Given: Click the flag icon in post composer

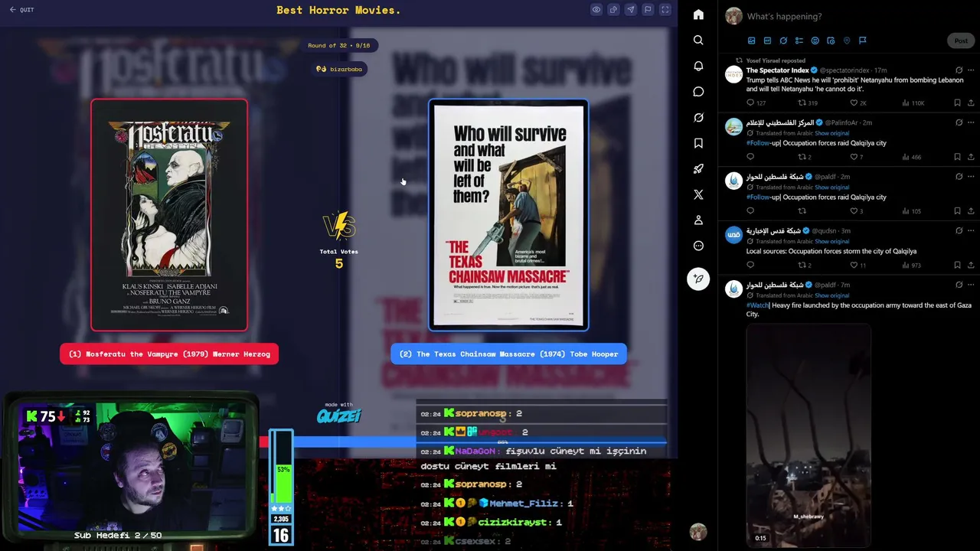Looking at the screenshot, I should click(x=862, y=41).
